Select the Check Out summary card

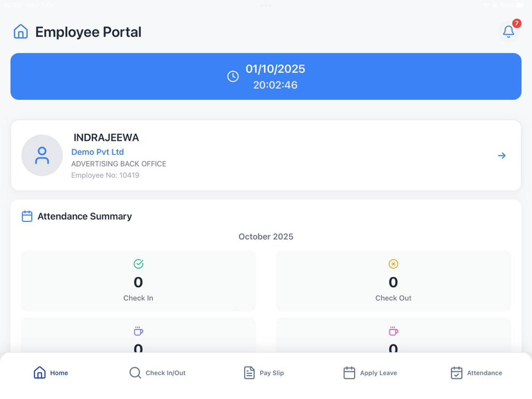(x=393, y=281)
